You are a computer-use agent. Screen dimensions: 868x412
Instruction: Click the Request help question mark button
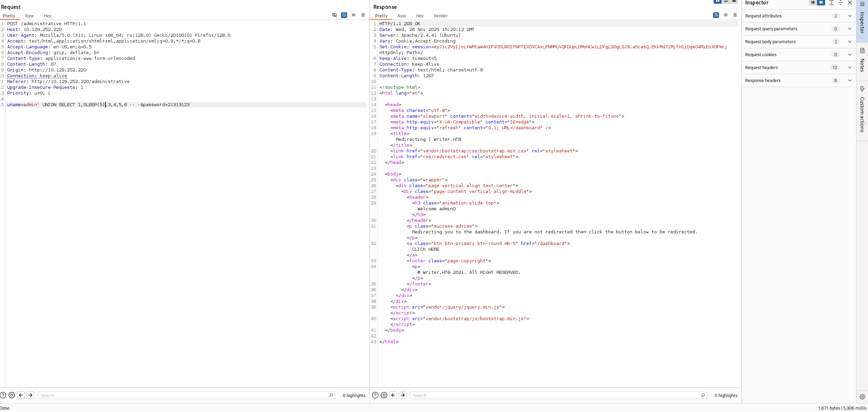3,395
